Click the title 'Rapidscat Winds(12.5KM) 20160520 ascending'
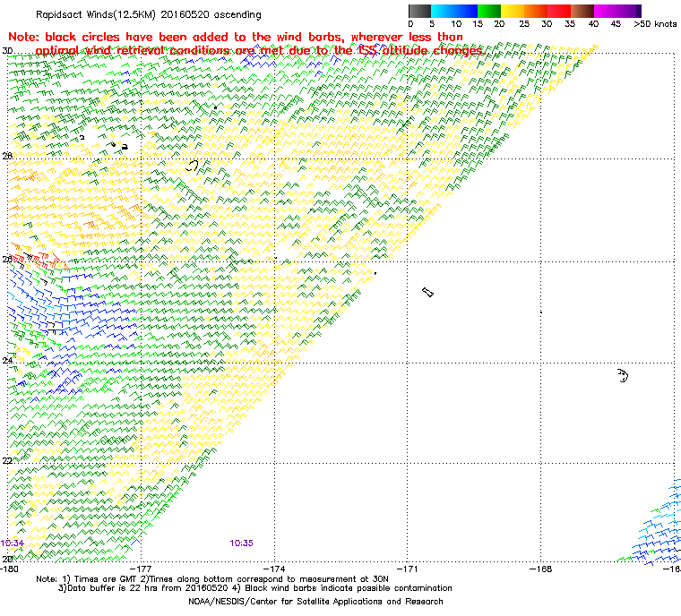The image size is (681, 616). pyautogui.click(x=149, y=14)
